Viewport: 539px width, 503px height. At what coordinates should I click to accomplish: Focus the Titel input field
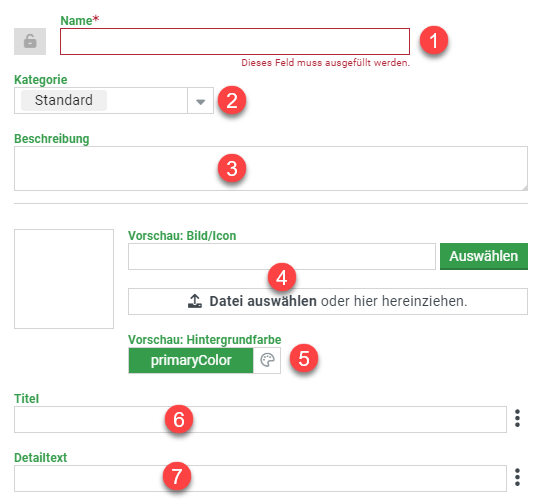(x=260, y=419)
